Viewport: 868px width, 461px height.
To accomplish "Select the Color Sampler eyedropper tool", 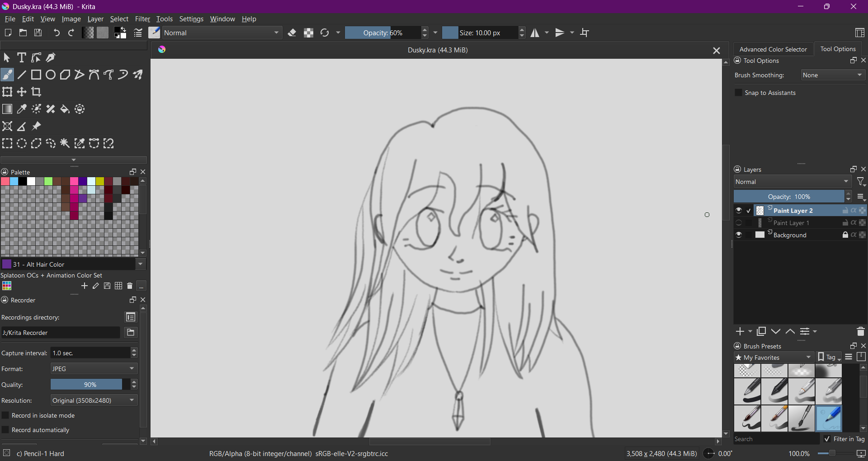I will 22,109.
